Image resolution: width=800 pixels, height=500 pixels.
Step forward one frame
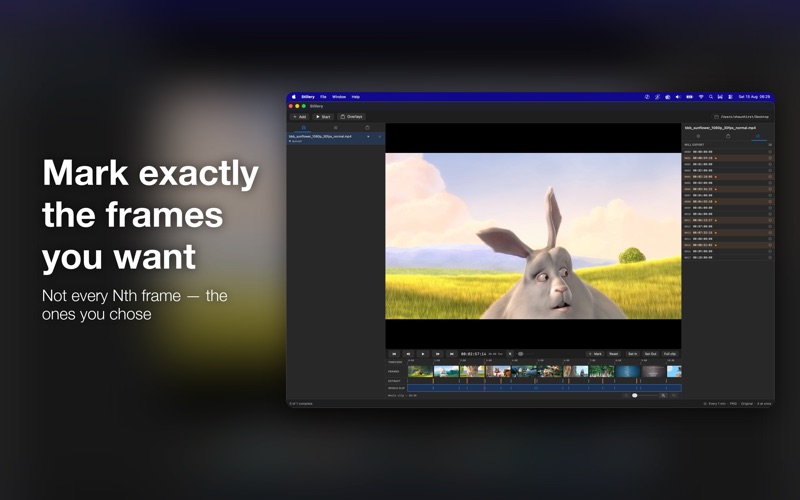click(437, 354)
